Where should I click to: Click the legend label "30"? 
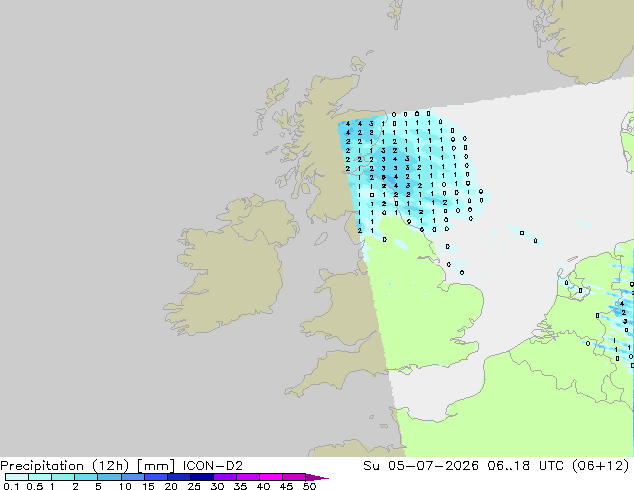218,486
